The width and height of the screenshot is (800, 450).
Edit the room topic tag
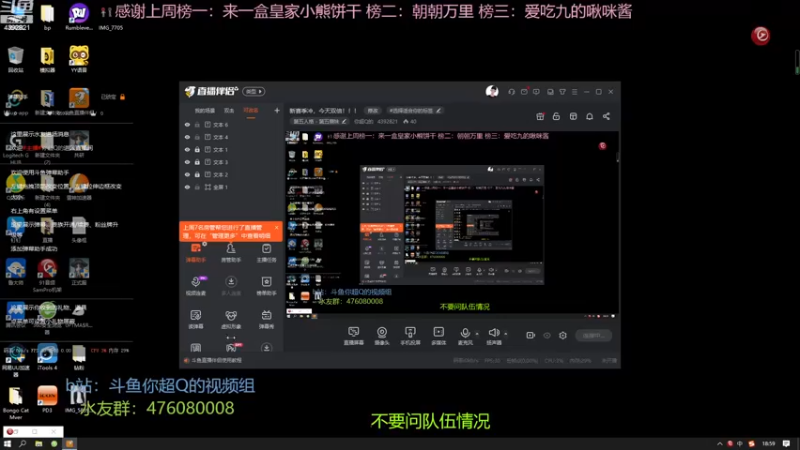click(415, 110)
